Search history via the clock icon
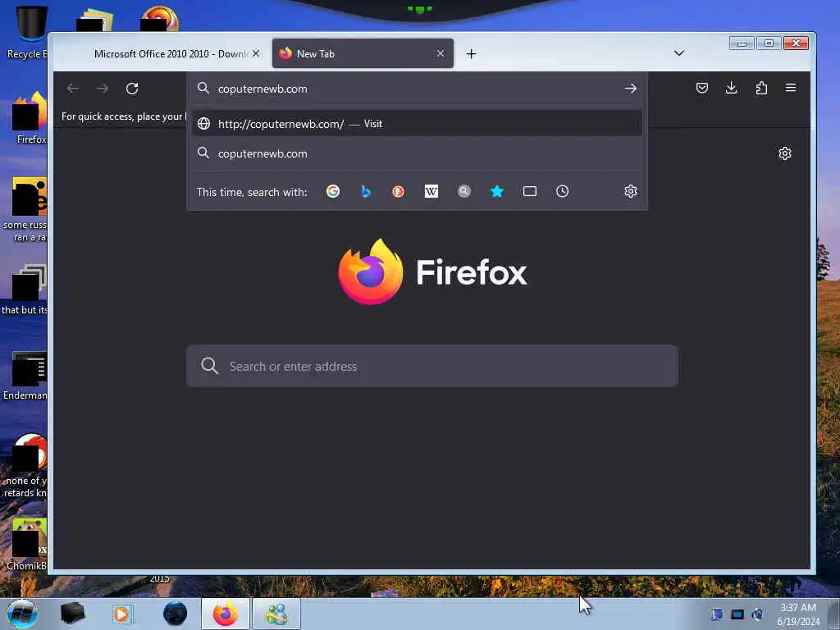The width and height of the screenshot is (840, 630). pos(563,191)
